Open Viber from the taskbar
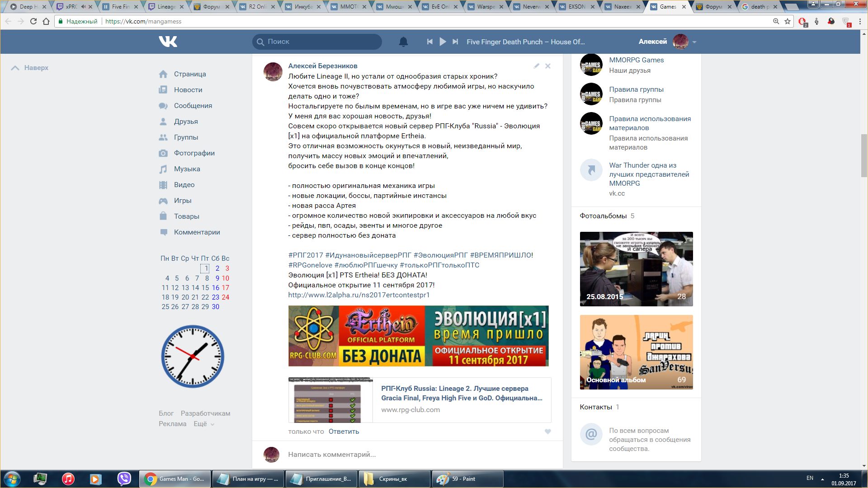Image resolution: width=868 pixels, height=488 pixels. tap(124, 479)
